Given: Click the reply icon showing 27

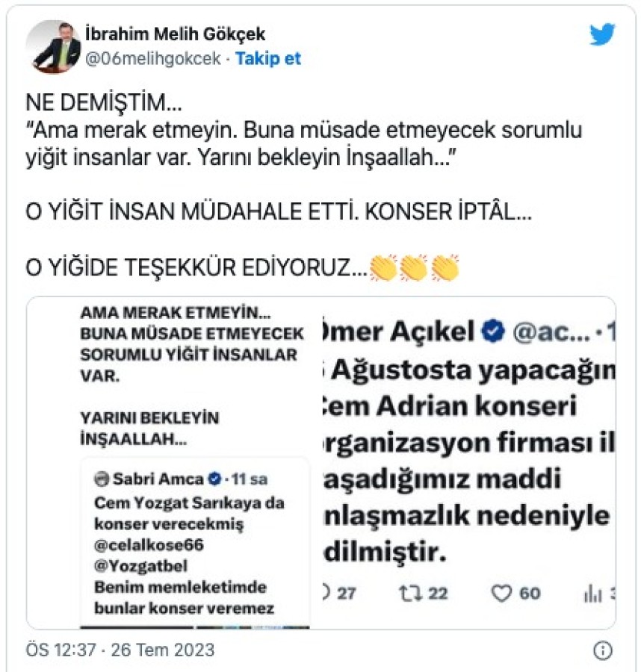Looking at the screenshot, I should point(326,593).
